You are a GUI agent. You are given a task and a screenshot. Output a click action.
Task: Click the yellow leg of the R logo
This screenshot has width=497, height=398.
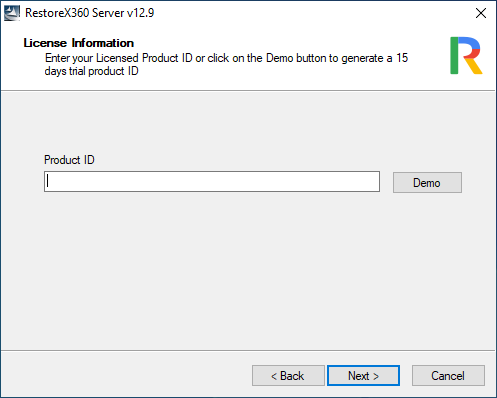(474, 66)
